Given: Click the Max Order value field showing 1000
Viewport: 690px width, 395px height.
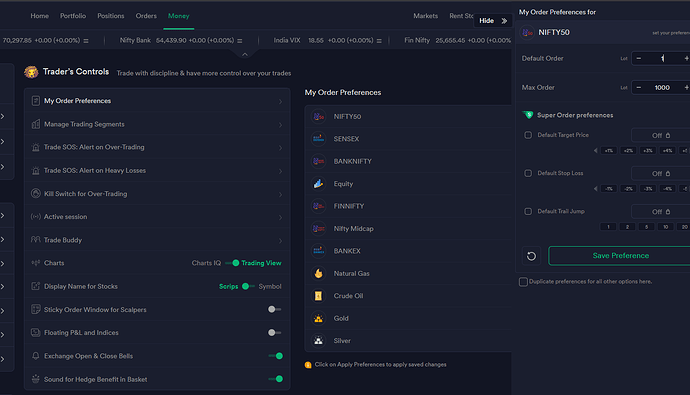Looking at the screenshot, I should click(662, 88).
